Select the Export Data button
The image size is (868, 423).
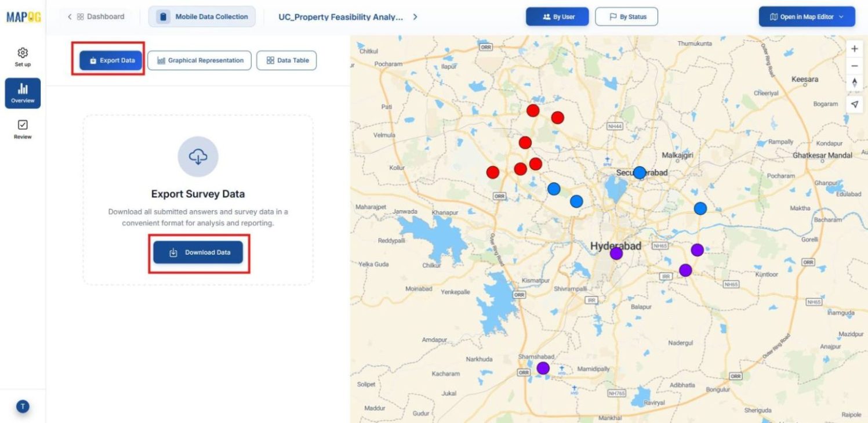[x=110, y=60]
